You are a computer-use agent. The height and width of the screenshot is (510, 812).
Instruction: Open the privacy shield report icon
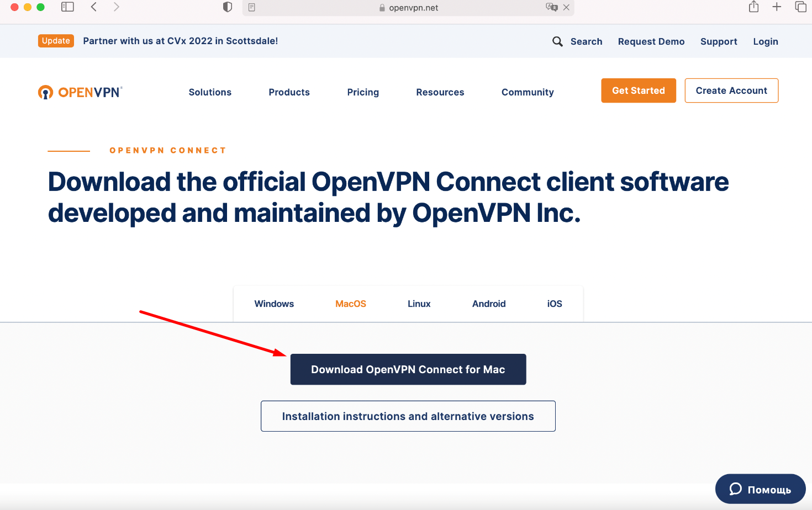coord(227,7)
